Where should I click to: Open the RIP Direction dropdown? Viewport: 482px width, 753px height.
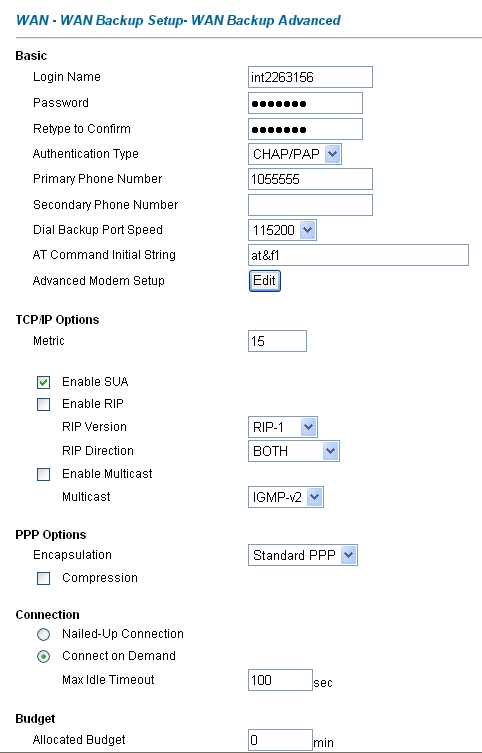294,451
